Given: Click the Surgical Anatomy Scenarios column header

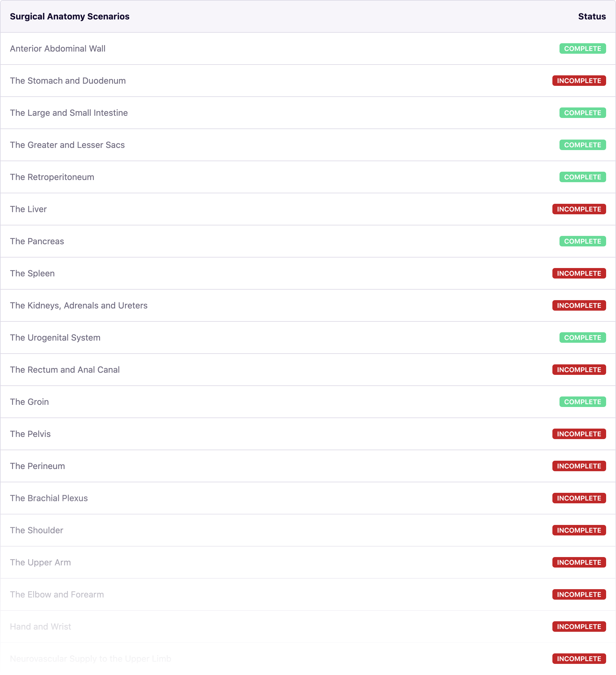Looking at the screenshot, I should (x=69, y=16).
